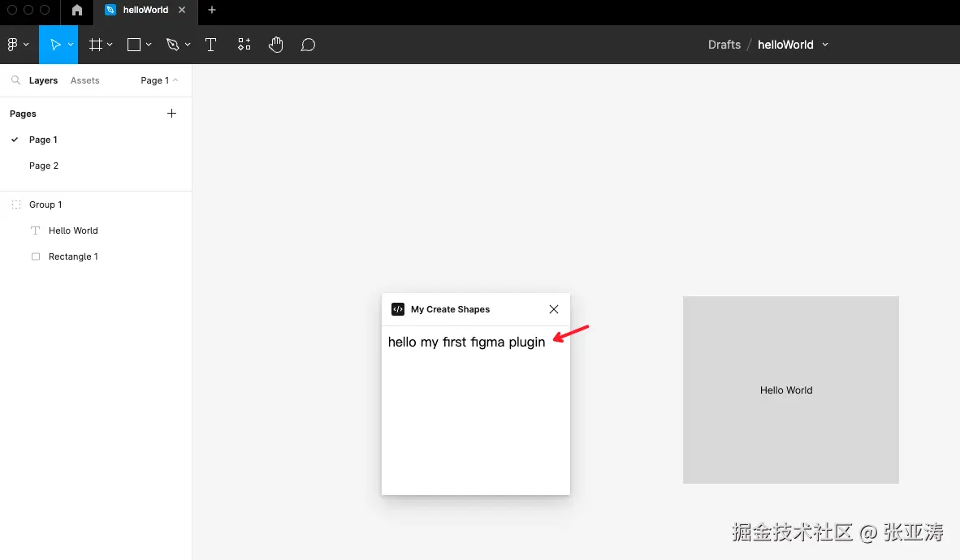Collapse the Page 1 pages list
This screenshot has width=960, height=560.
pos(159,80)
